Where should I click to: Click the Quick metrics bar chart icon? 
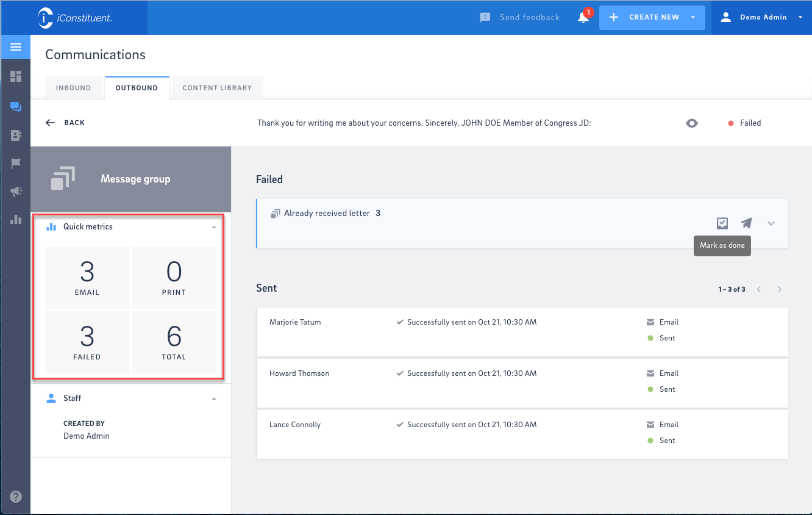51,227
